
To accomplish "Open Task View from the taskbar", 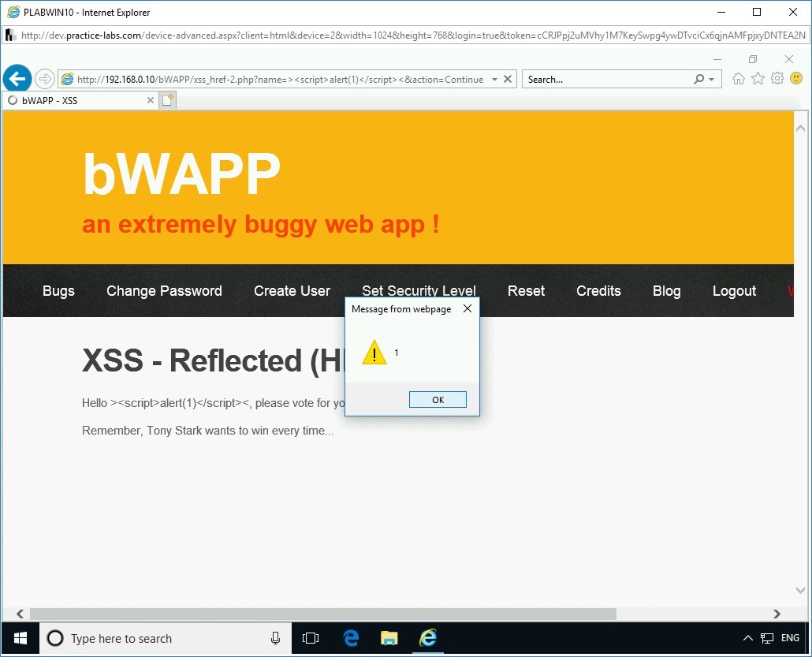I will click(x=311, y=638).
